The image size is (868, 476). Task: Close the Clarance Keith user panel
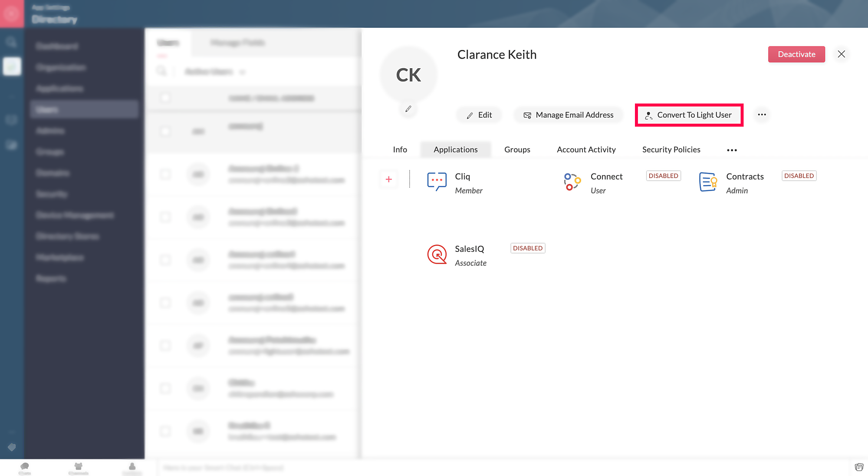pos(841,54)
